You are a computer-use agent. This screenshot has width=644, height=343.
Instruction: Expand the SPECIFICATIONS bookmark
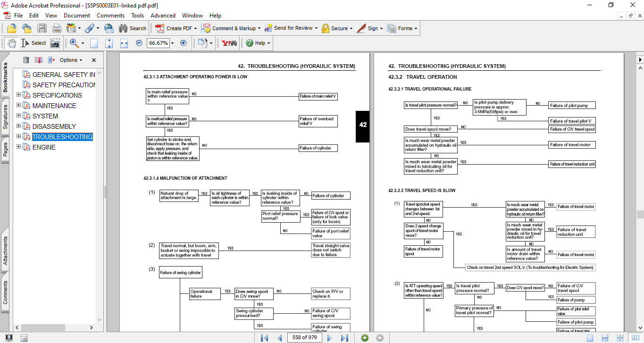pyautogui.click(x=19, y=95)
